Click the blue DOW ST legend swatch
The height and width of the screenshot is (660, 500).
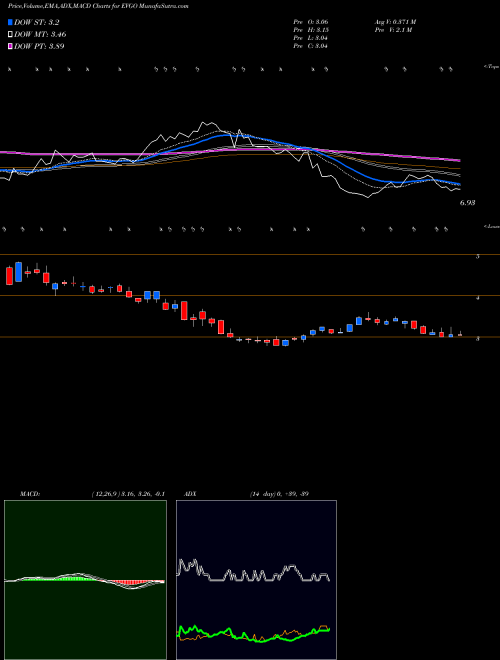coord(10,22)
